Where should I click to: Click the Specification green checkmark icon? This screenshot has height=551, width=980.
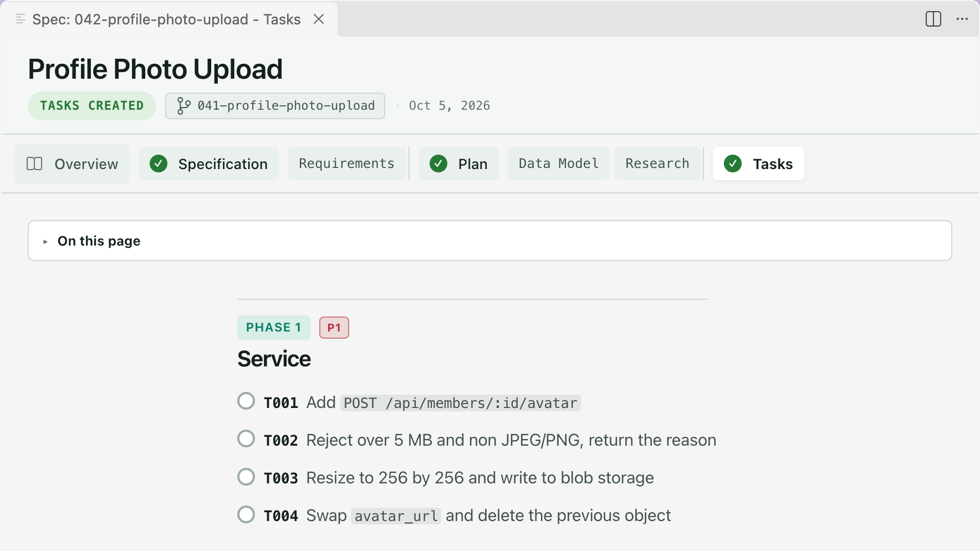159,164
